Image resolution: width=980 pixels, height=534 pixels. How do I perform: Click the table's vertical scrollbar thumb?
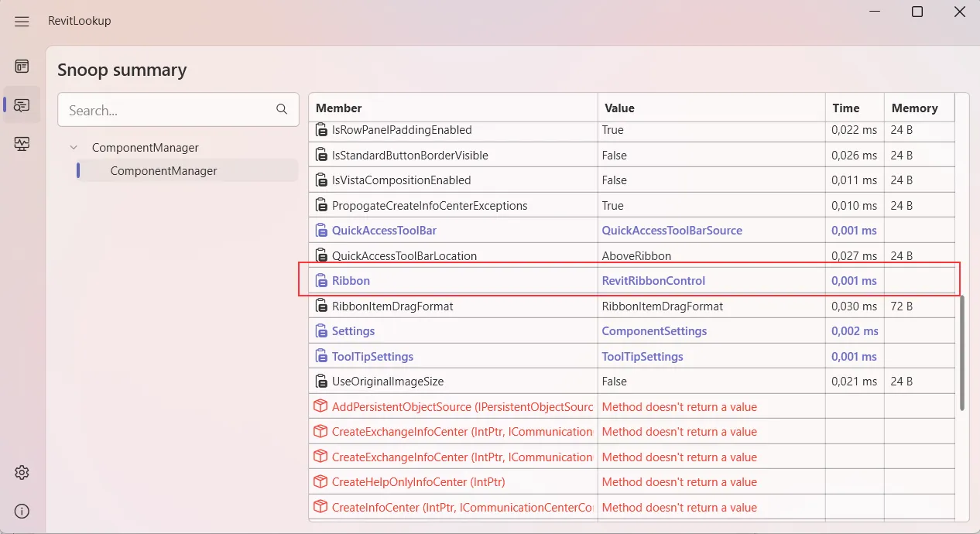coord(962,352)
